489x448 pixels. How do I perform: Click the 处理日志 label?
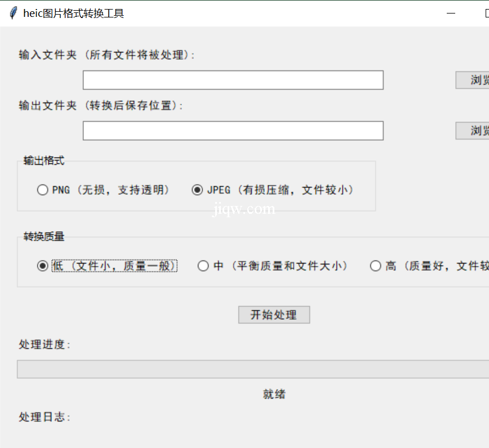(x=45, y=417)
